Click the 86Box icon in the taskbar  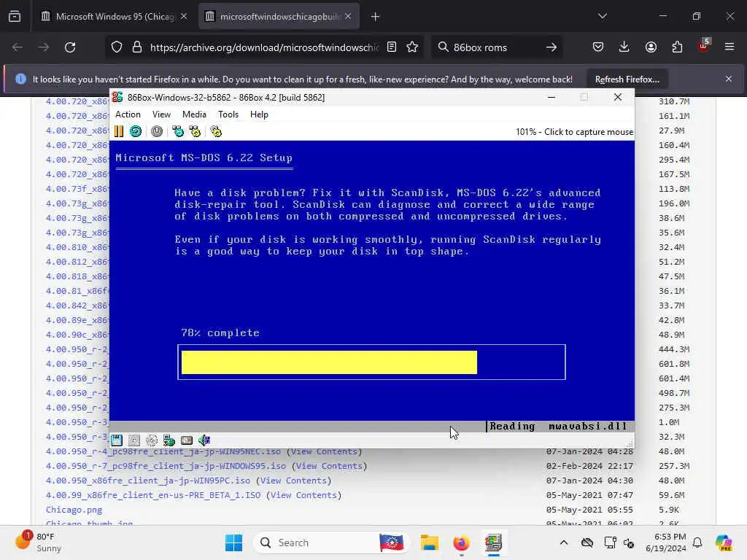[x=494, y=542]
